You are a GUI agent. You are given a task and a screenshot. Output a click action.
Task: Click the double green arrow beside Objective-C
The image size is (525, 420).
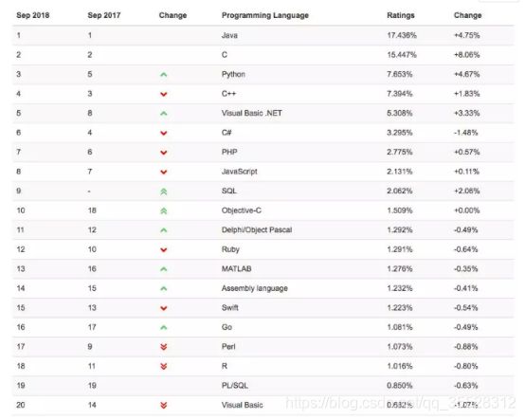tap(163, 211)
